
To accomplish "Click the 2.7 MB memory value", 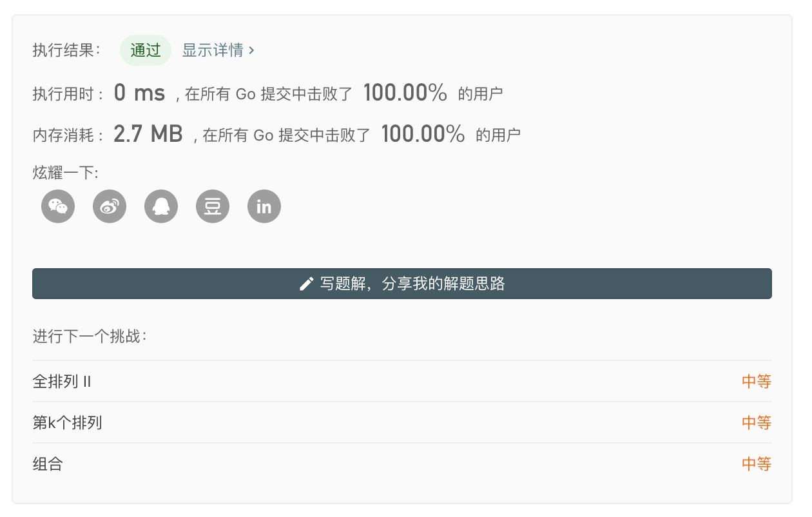I will pos(148,134).
